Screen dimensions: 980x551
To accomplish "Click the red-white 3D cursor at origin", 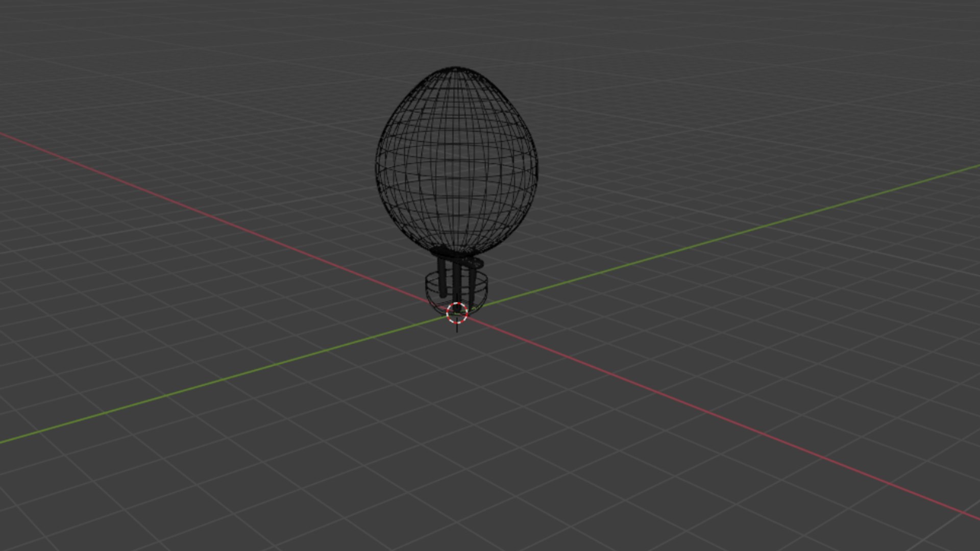I will click(x=457, y=313).
